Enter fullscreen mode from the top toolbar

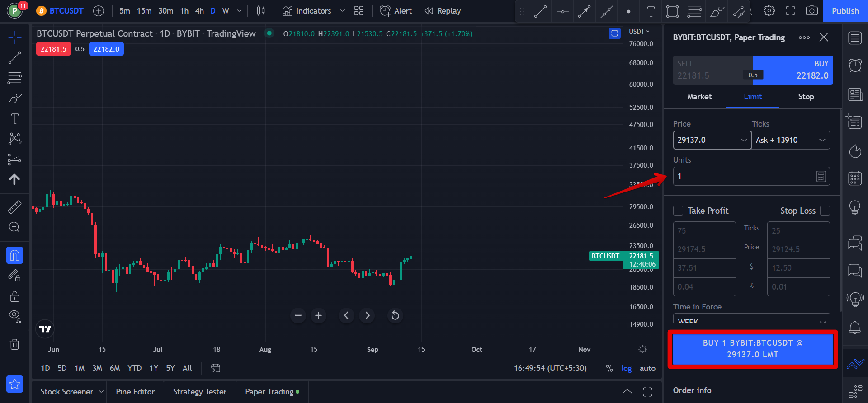(790, 11)
